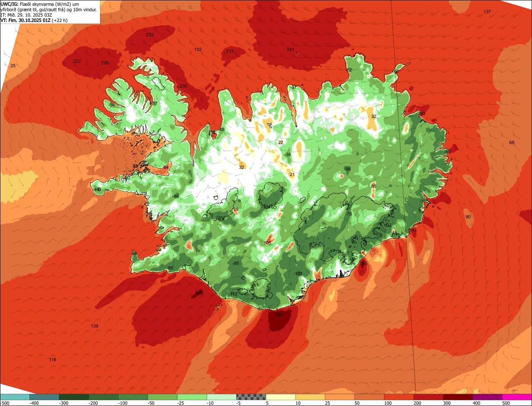Viewport: 532px width, 406px height.
Task: Click the red 200 to 300 legend swatch
Action: point(428,397)
